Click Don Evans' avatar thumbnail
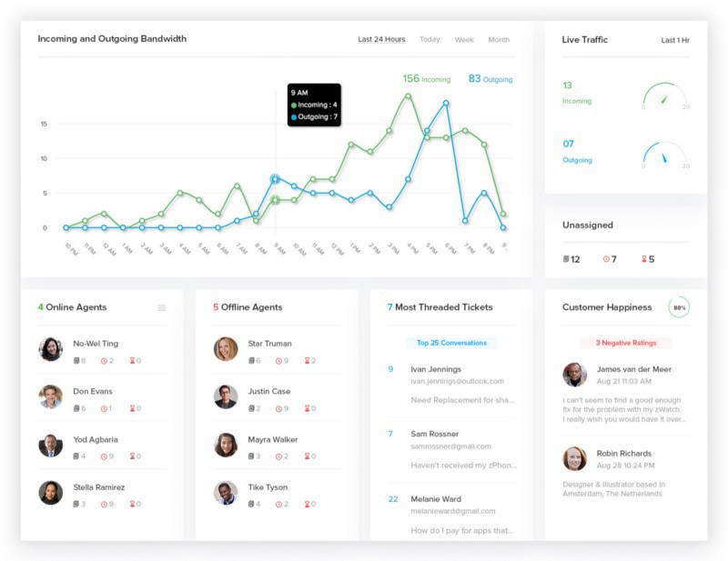The height and width of the screenshot is (561, 728). tap(51, 396)
